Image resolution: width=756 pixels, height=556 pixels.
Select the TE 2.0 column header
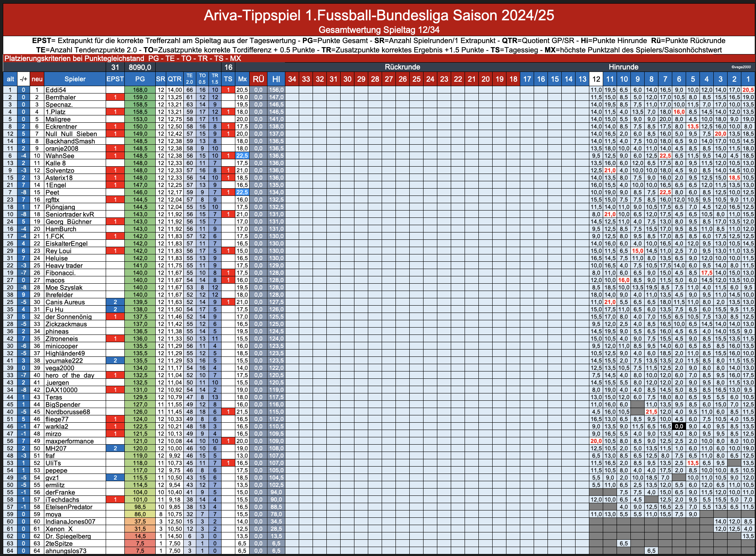[x=190, y=79]
